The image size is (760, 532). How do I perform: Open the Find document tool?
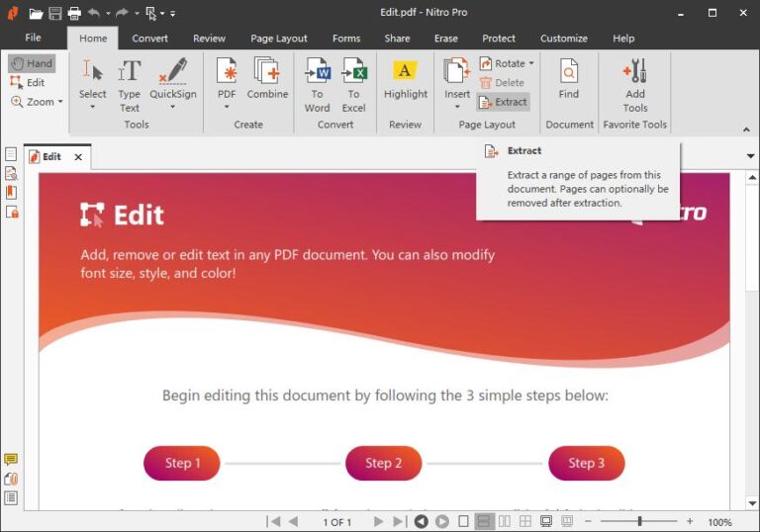[x=569, y=81]
